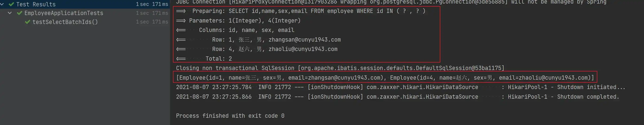Click the EmployeeApplicationTests duration value
644x125 pixels.
[152, 13]
